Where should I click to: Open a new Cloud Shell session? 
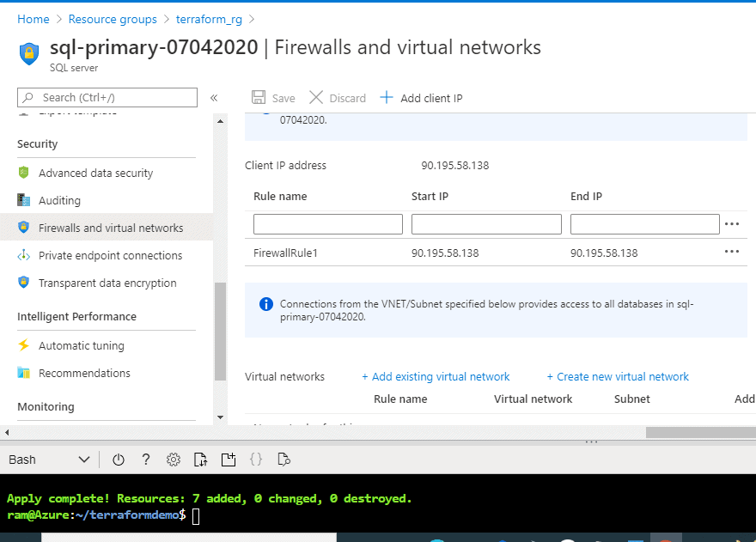point(228,460)
